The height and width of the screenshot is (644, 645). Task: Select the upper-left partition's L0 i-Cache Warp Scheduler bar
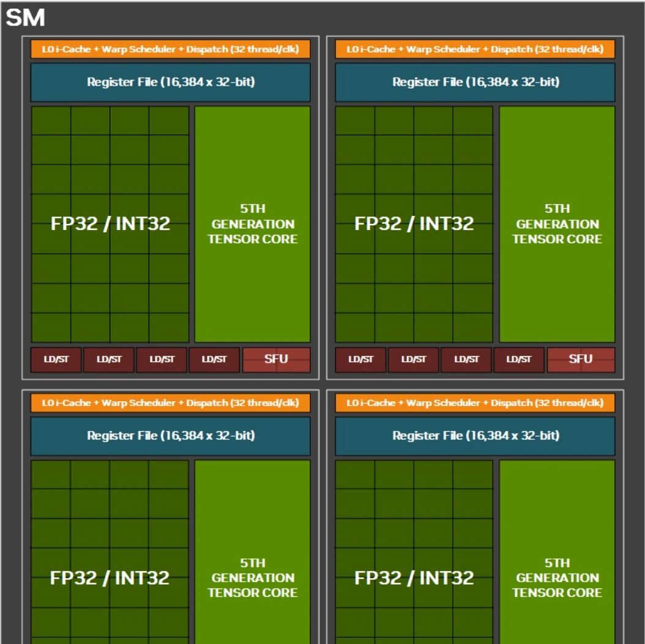(x=170, y=50)
